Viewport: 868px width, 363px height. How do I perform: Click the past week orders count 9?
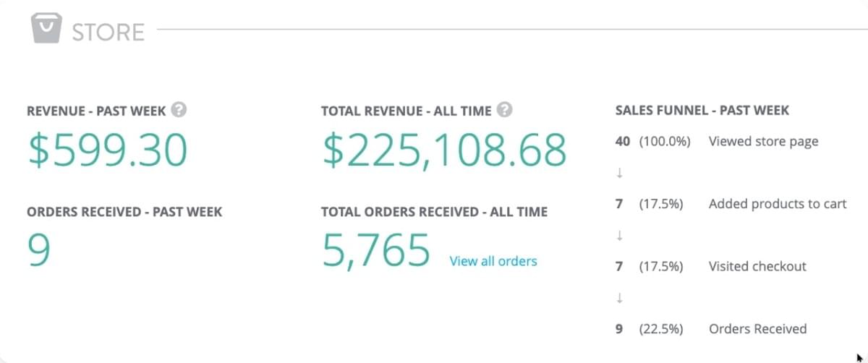(x=39, y=251)
